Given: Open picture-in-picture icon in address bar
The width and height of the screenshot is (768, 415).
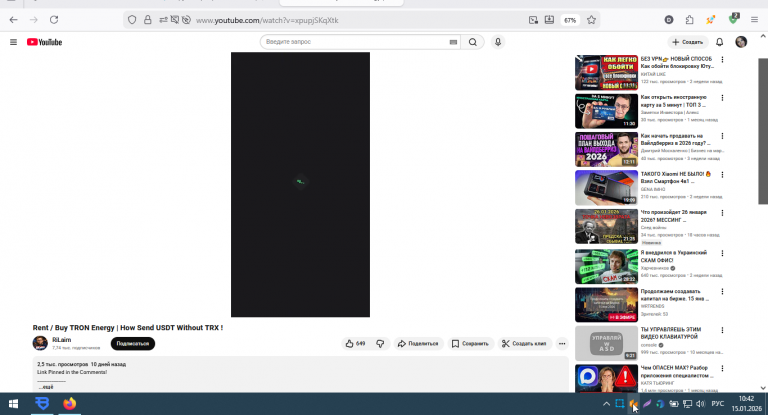Looking at the screenshot, I should 533,20.
